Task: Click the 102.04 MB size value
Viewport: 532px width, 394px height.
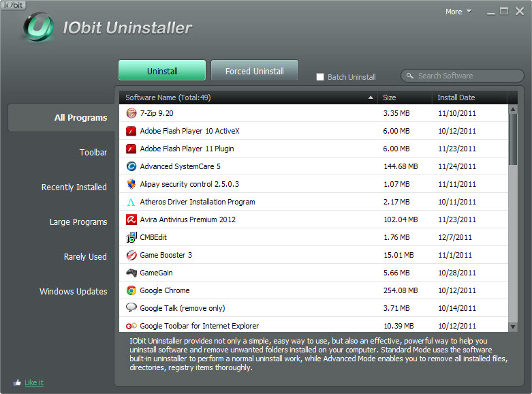Action: pos(401,219)
